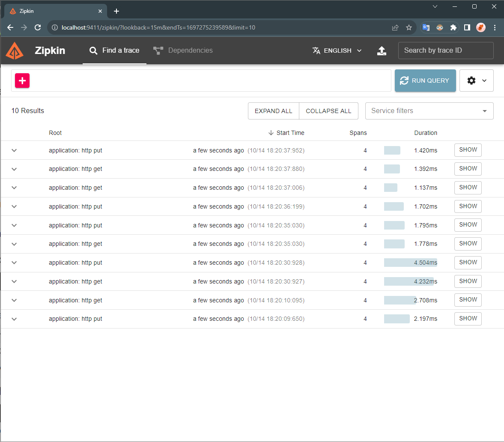Viewport: 504px width, 442px height.
Task: Show the 2.197ms trace
Action: (x=468, y=319)
